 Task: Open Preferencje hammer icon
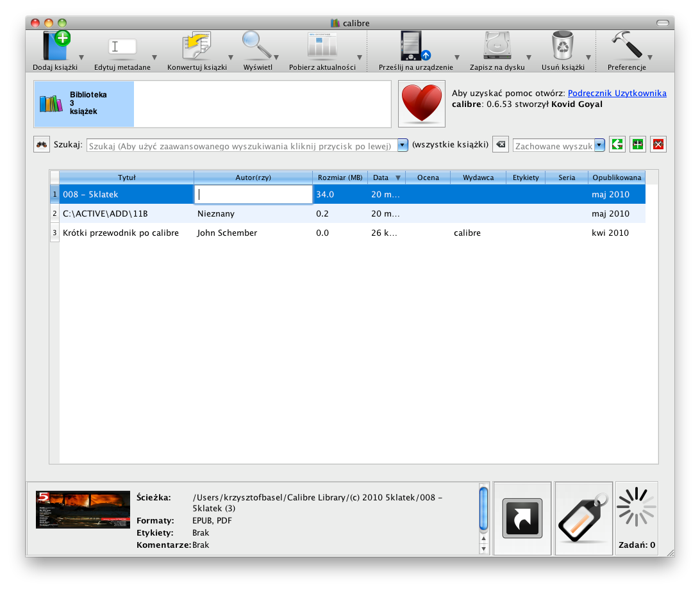tap(626, 45)
